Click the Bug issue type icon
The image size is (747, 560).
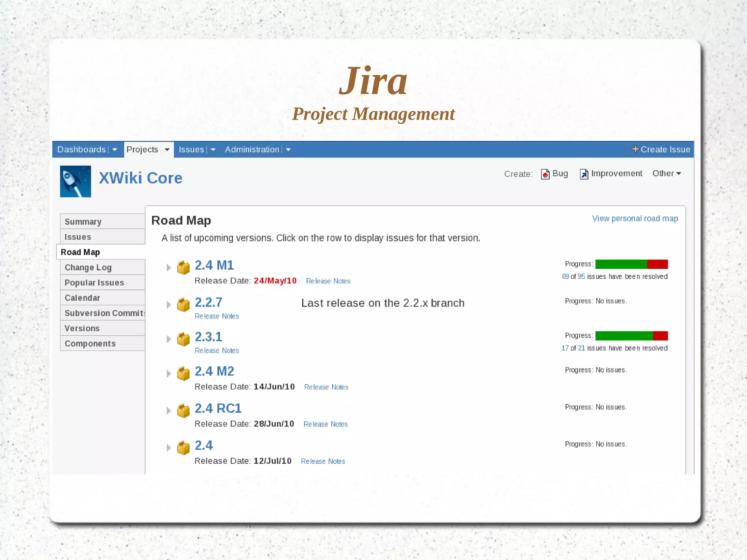tap(545, 174)
